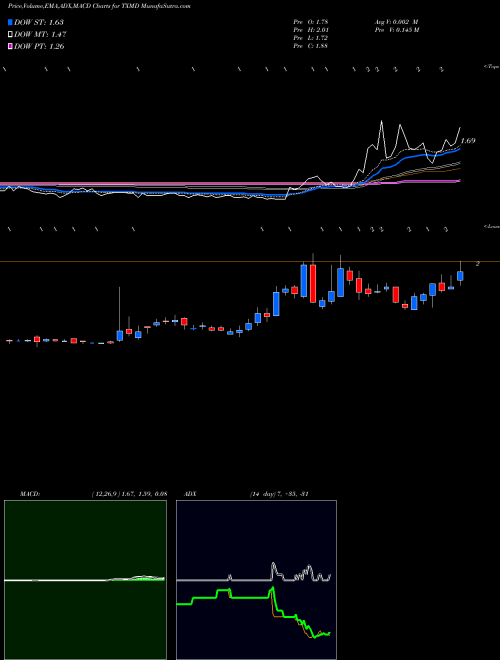Click the 'Pre L: 1.72' value
Screen dimensions: 500x660
pyautogui.click(x=311, y=38)
